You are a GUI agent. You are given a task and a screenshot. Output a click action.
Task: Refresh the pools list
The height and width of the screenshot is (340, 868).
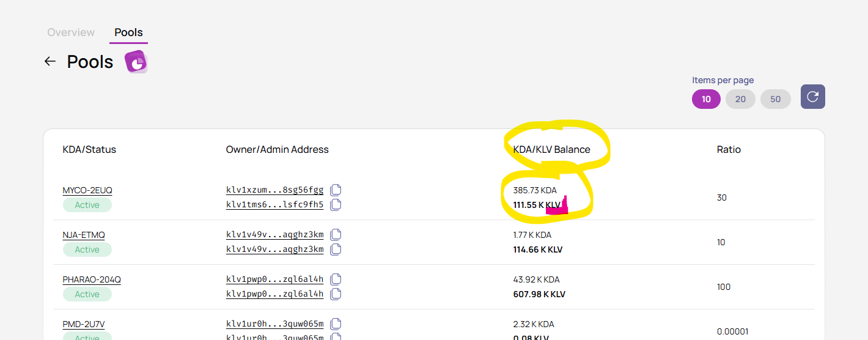812,97
